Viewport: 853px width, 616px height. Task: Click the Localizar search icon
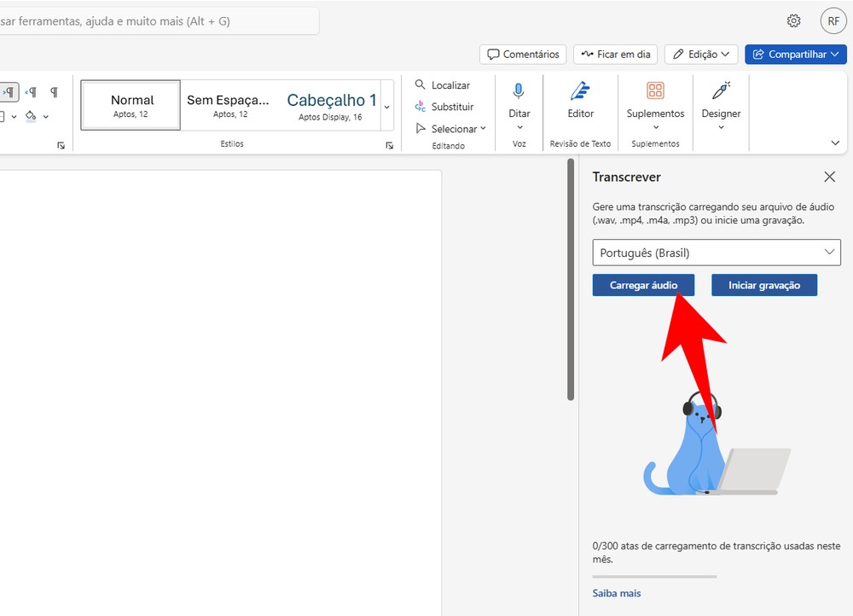coord(421,85)
